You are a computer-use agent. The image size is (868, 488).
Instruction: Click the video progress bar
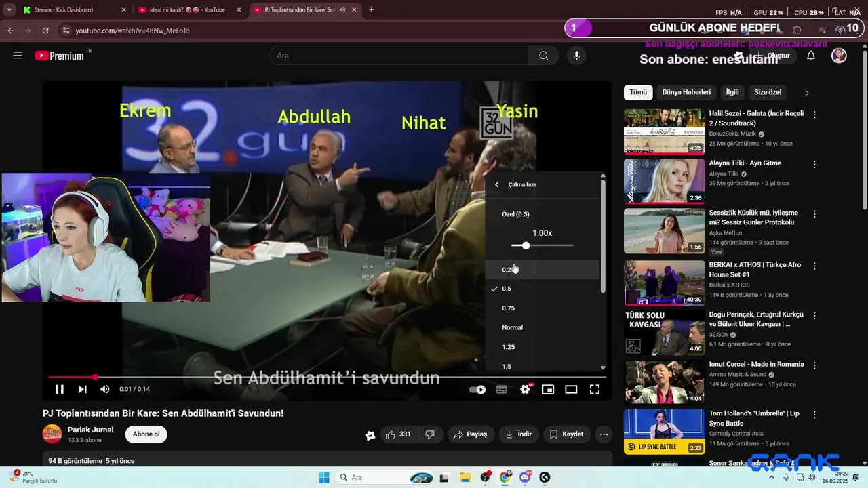[x=327, y=377]
